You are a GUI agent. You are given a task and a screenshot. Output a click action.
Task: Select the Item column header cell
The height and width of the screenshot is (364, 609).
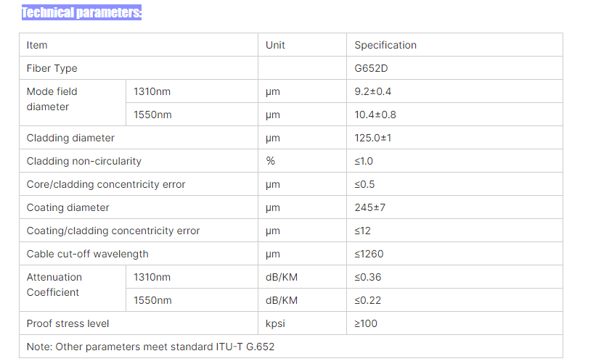139,45
